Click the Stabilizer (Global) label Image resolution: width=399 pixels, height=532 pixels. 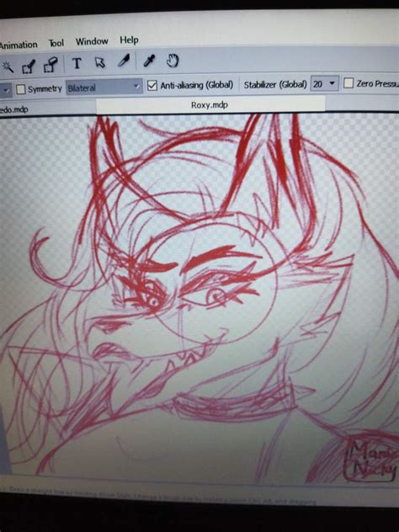click(275, 84)
